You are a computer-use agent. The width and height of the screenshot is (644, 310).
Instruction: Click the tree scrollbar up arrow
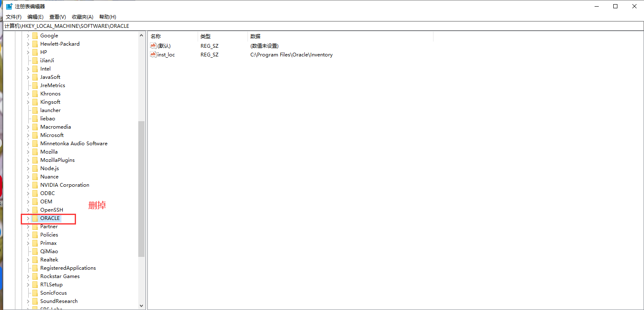[142, 36]
